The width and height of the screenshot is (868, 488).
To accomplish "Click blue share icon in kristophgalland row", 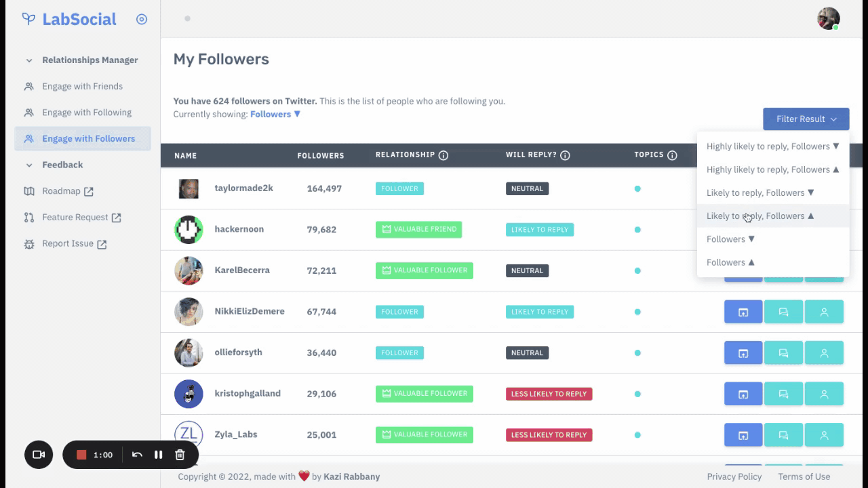I will pos(743,394).
